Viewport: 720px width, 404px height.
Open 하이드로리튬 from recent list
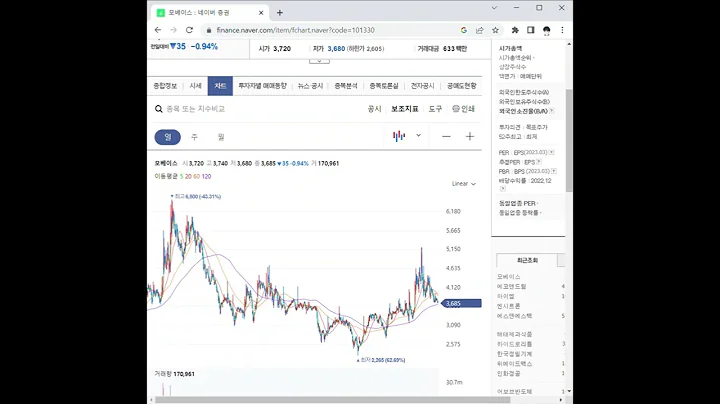pyautogui.click(x=514, y=344)
